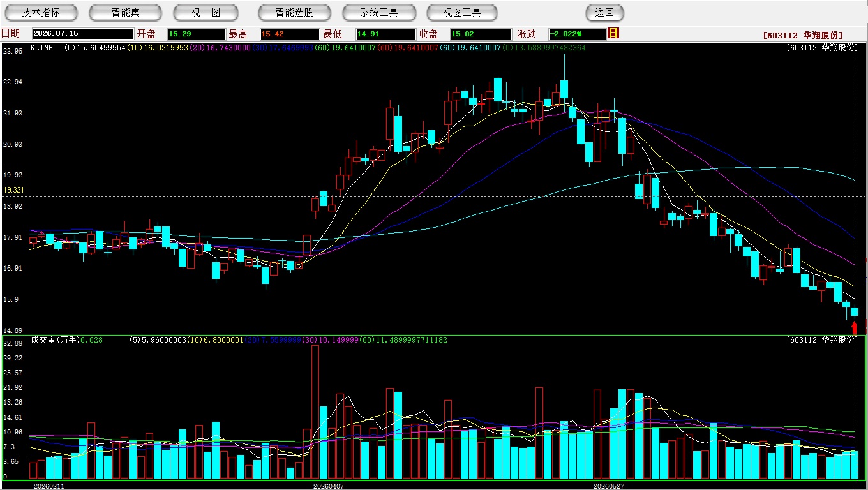Open the 视图工具 menu button
This screenshot has width=868, height=490.
click(462, 12)
